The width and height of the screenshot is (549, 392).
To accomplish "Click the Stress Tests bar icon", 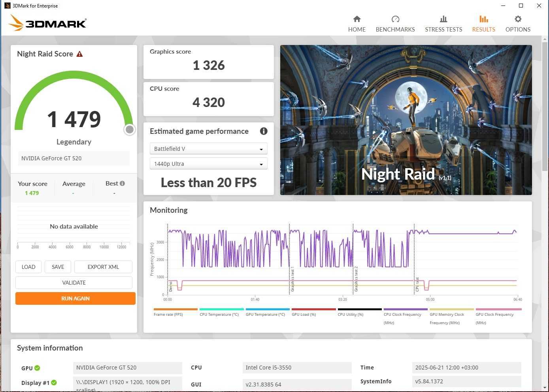I will point(443,19).
